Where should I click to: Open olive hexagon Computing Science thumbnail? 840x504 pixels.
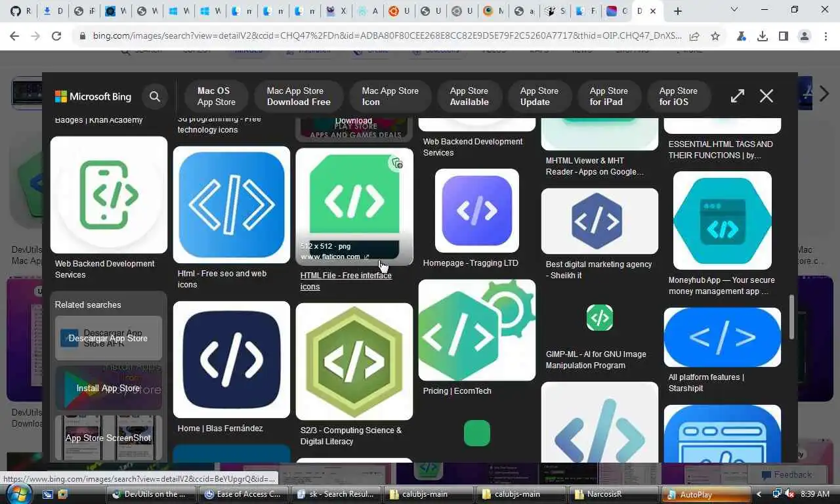354,362
